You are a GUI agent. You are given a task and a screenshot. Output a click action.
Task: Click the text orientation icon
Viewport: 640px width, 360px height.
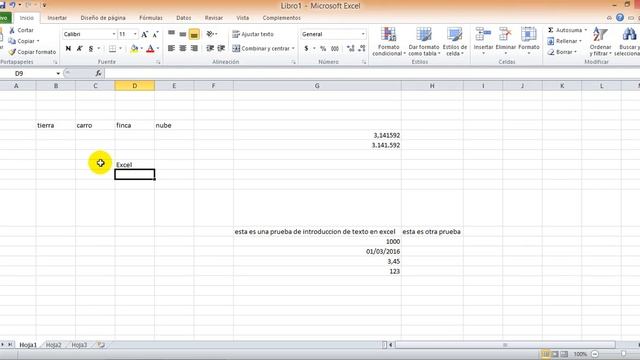tap(210, 34)
